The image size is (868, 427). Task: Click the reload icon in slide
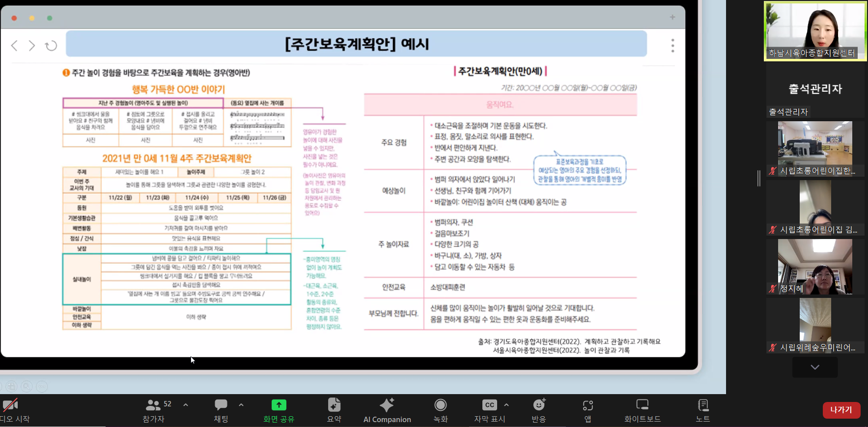point(51,46)
